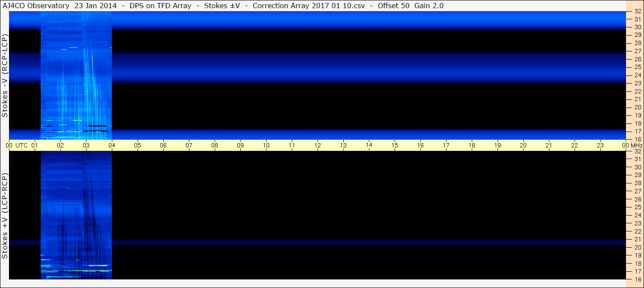Click 29 MHz label of lower Stokes +V scale
This screenshot has height=288, width=644.
point(637,175)
